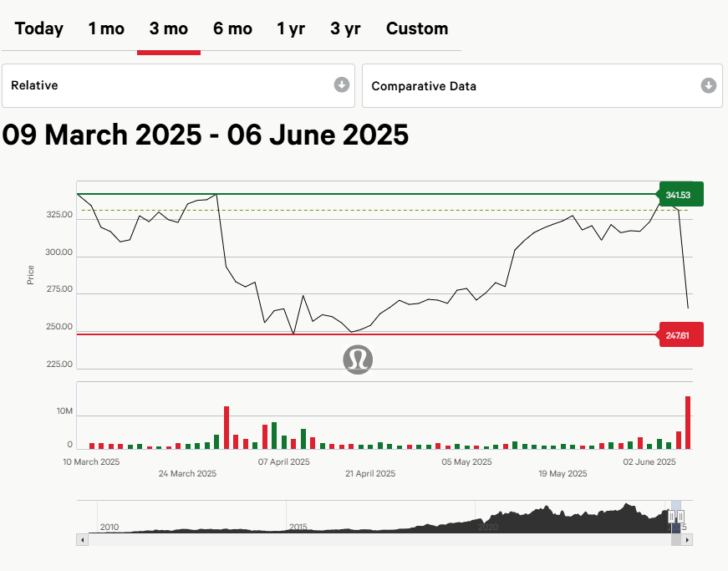
Task: Switch to the Today tab
Action: pos(38,28)
